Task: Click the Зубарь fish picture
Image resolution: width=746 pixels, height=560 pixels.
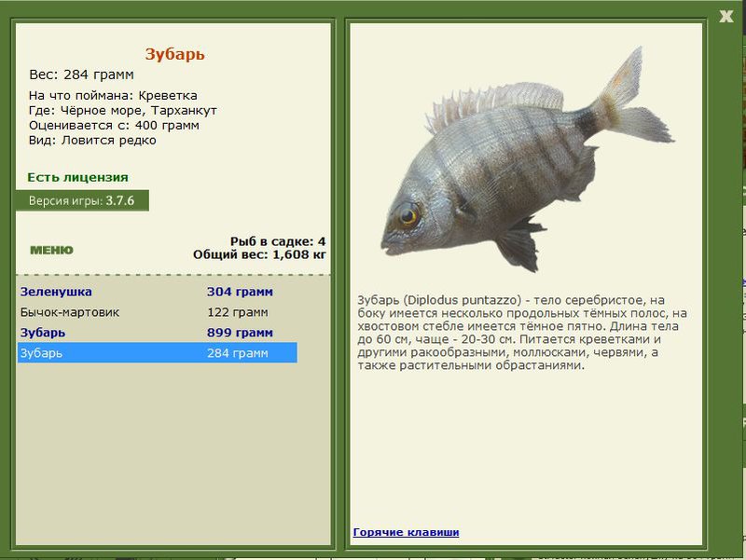Action: coord(527,160)
